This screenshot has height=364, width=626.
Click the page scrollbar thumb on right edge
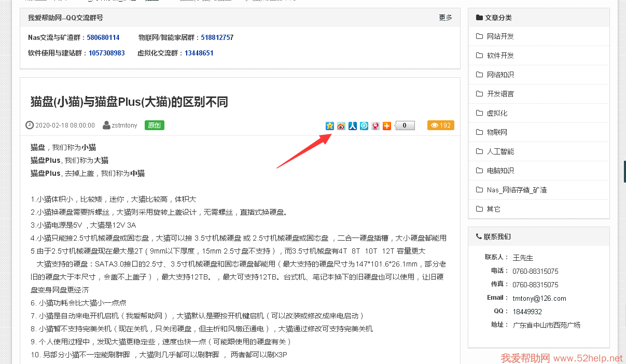coord(624,172)
